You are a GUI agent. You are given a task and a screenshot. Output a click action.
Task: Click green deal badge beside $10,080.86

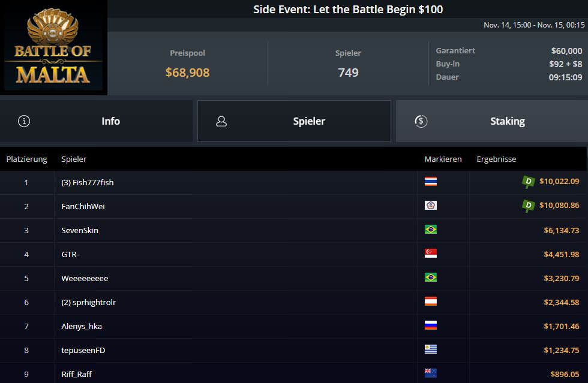(x=528, y=206)
